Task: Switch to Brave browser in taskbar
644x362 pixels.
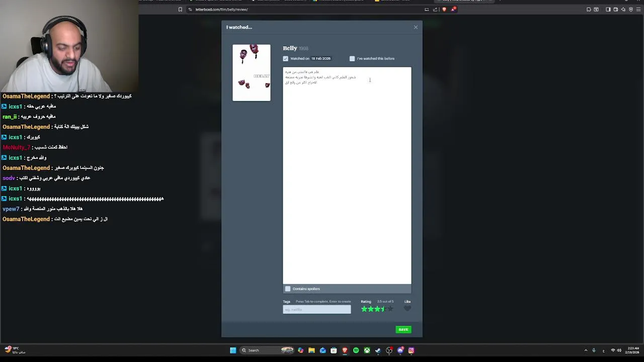Action: tap(345, 350)
